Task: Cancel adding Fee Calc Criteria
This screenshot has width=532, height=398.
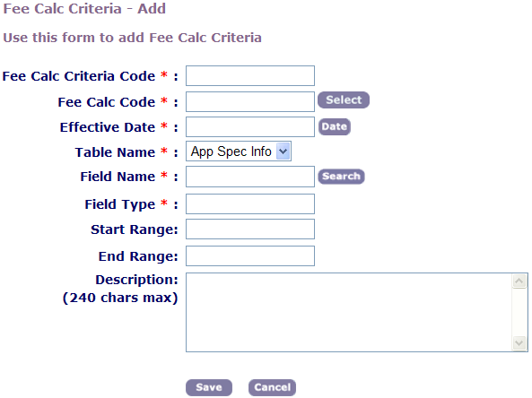Action: click(272, 387)
